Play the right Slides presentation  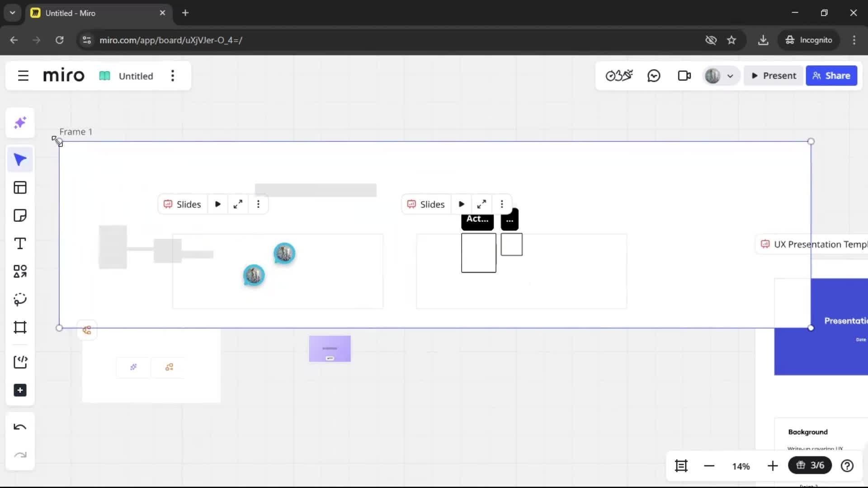coord(461,204)
